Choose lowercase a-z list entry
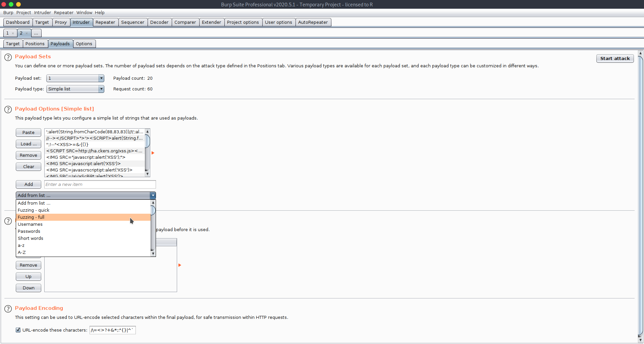Viewport: 644px width, 344px height. (x=83, y=245)
